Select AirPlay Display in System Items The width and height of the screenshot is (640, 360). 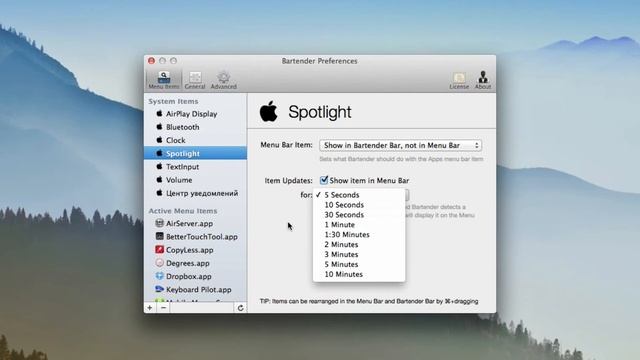[x=195, y=114]
